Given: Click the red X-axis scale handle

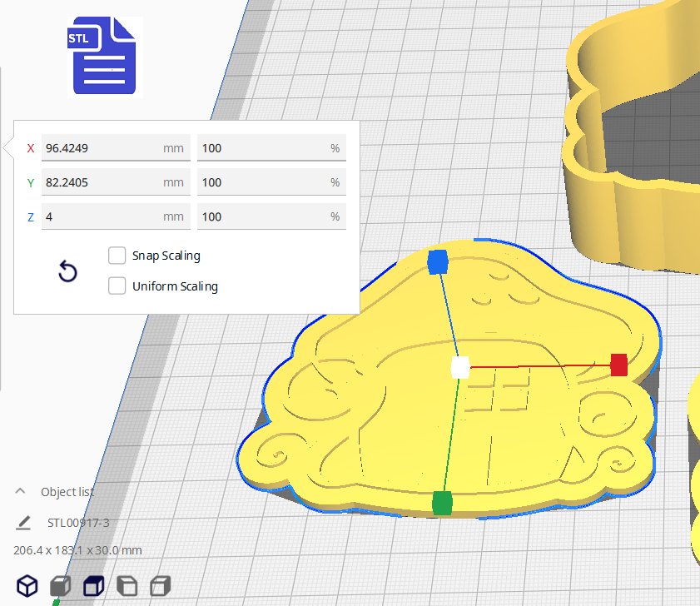Looking at the screenshot, I should pos(618,365).
